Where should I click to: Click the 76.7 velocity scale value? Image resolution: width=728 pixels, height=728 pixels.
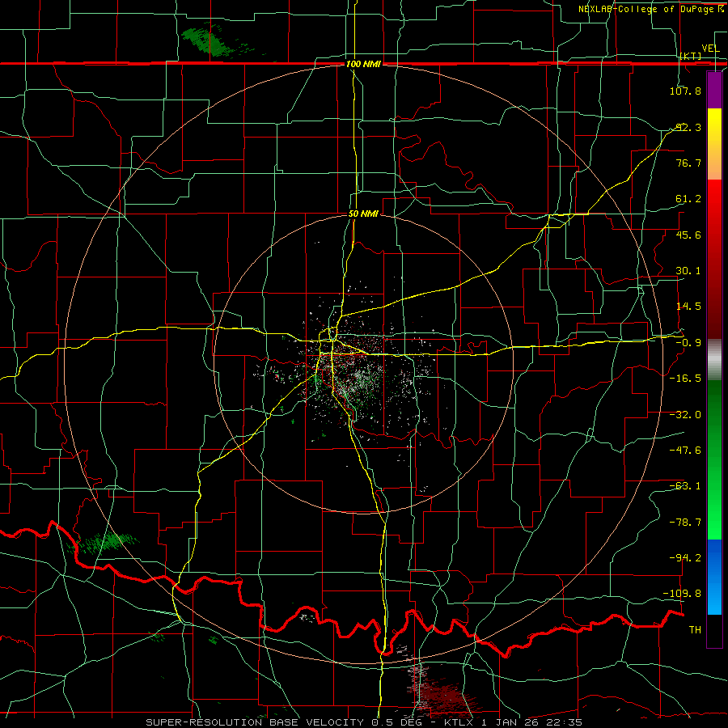[688, 163]
